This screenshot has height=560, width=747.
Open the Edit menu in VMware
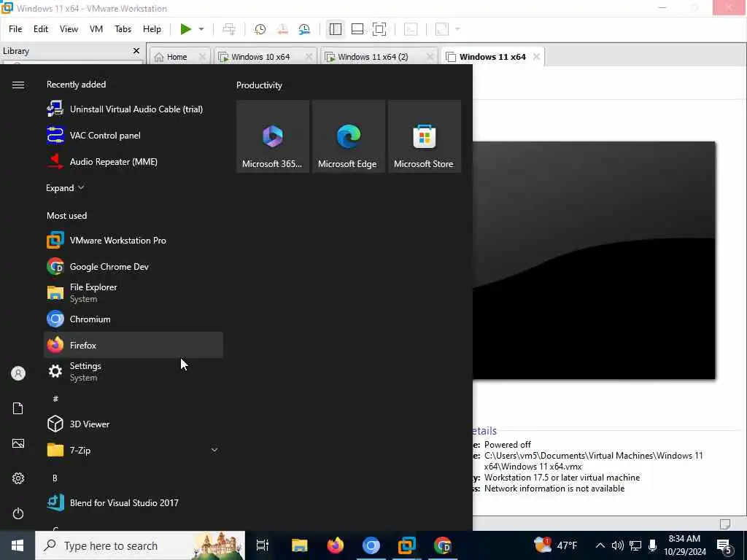pos(41,29)
